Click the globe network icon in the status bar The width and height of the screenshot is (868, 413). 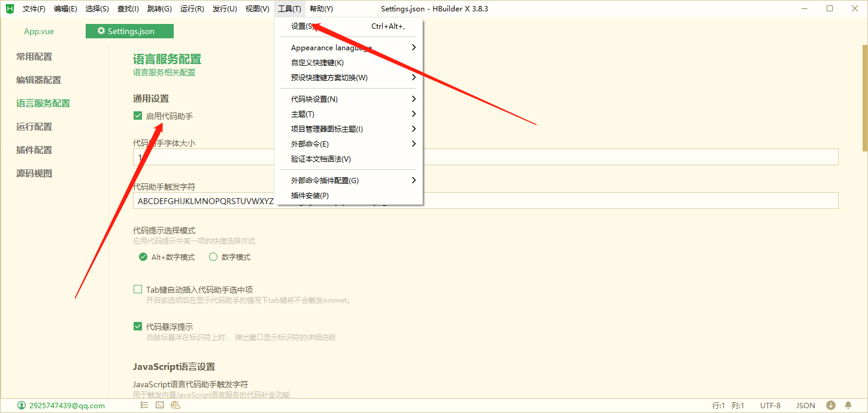click(x=175, y=405)
